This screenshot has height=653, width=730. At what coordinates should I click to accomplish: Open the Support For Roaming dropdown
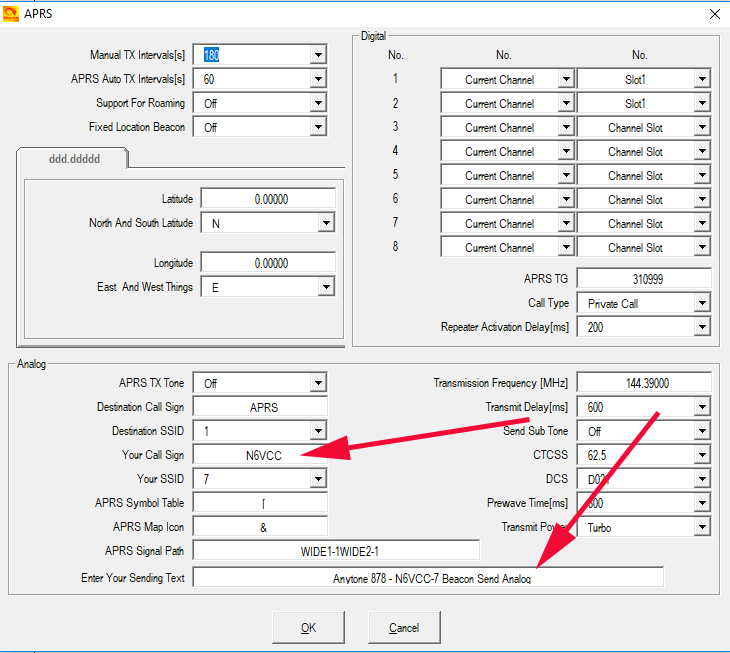coord(318,104)
